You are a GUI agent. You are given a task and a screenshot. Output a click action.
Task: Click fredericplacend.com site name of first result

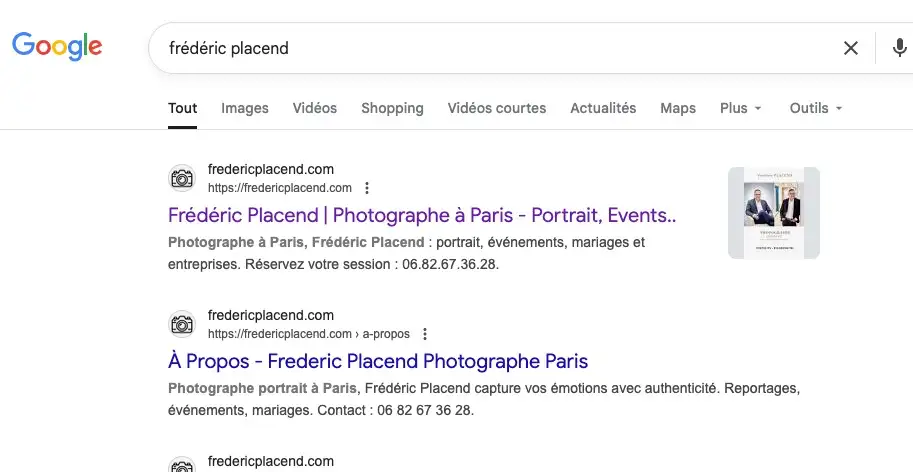click(271, 169)
